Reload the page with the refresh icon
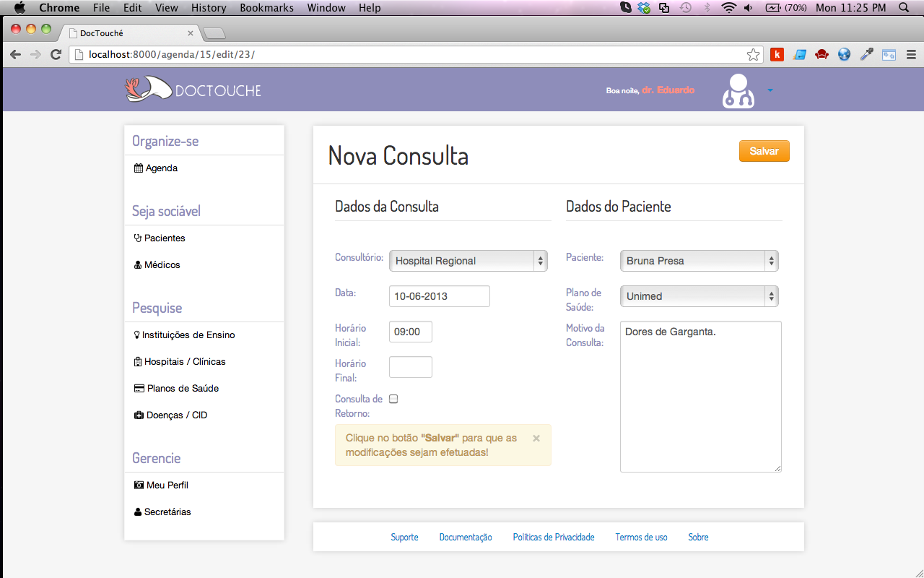The image size is (924, 578). (56, 54)
